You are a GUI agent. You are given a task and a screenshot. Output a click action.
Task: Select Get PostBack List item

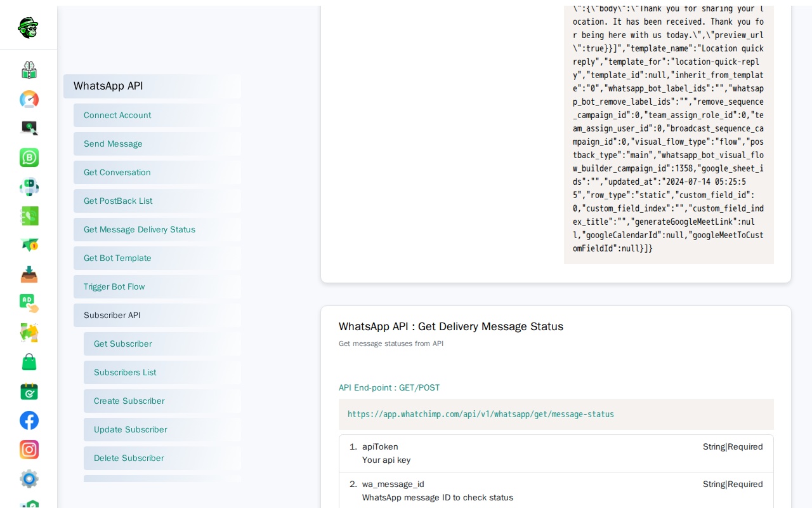click(157, 201)
